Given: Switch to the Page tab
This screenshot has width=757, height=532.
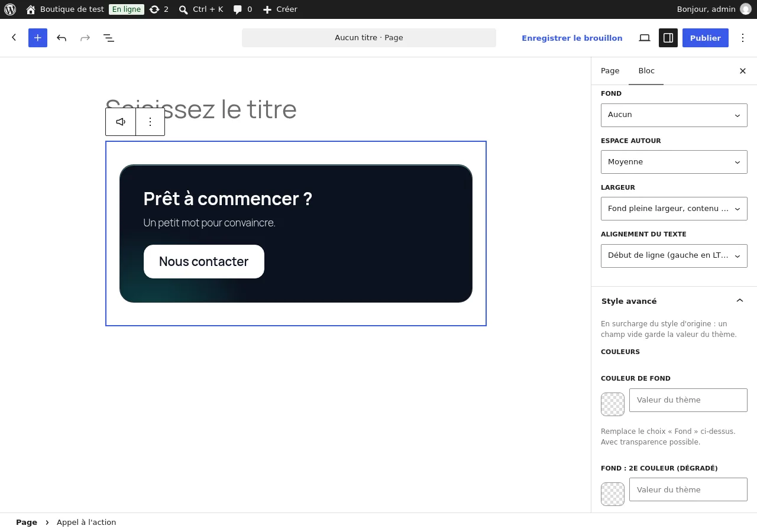Looking at the screenshot, I should click(610, 71).
